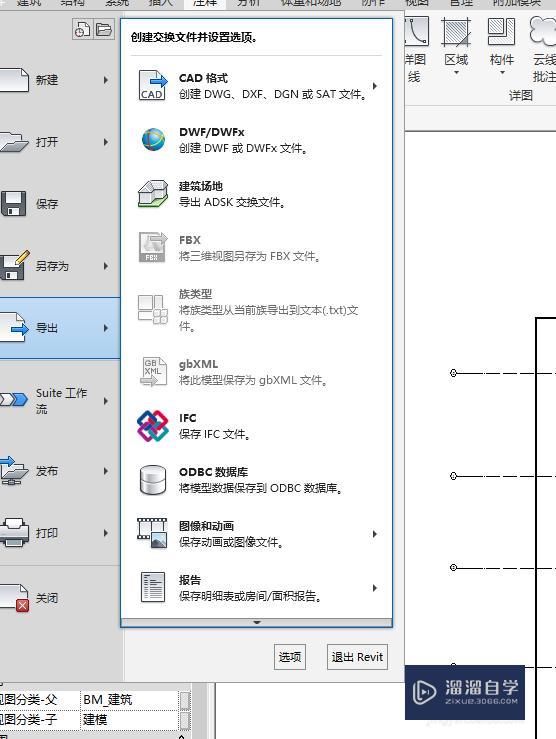Screen dimensions: 556x739
Task: Expand the reports submenu arrow
Action: pyautogui.click(x=375, y=588)
